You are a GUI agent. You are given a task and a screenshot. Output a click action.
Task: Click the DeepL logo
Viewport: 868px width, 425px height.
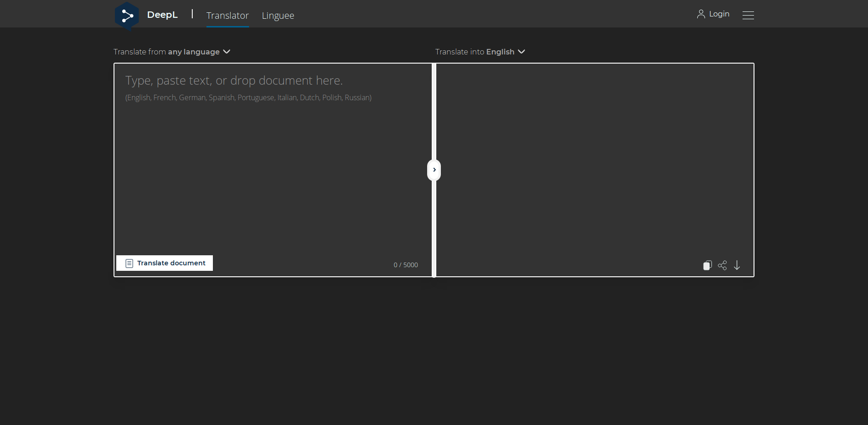point(127,15)
